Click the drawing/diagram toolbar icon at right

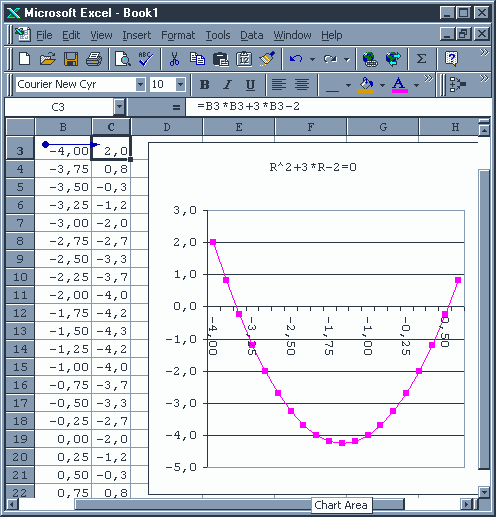click(x=458, y=85)
